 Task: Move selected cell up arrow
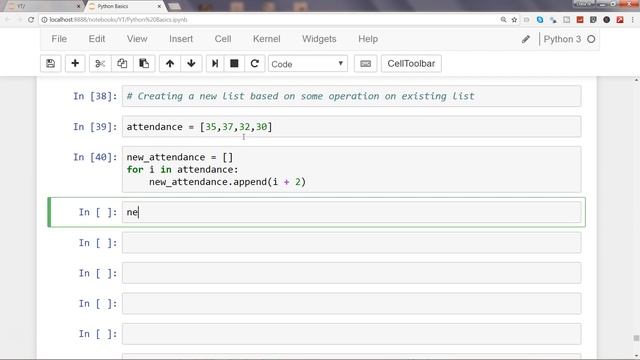[x=170, y=64]
